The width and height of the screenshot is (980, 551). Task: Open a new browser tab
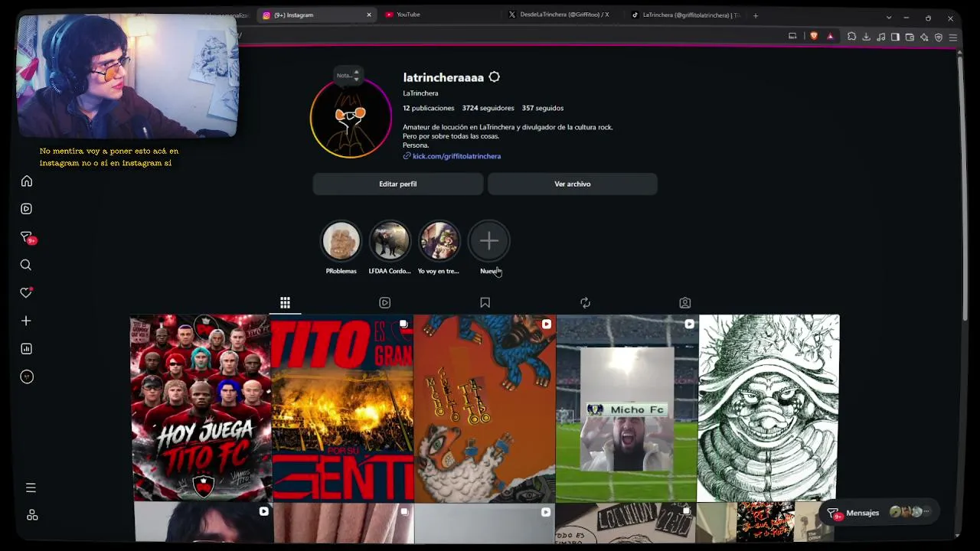click(756, 15)
